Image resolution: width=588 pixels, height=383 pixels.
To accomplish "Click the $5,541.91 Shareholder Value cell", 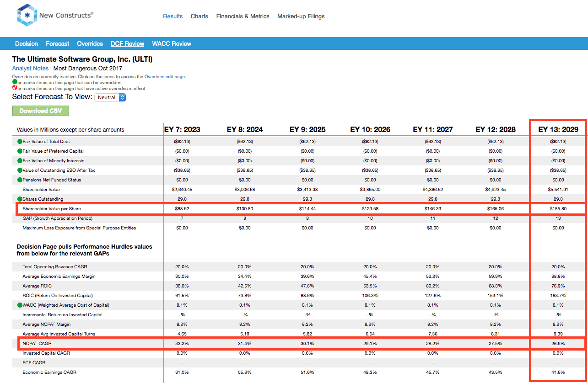I will pyautogui.click(x=558, y=189).
